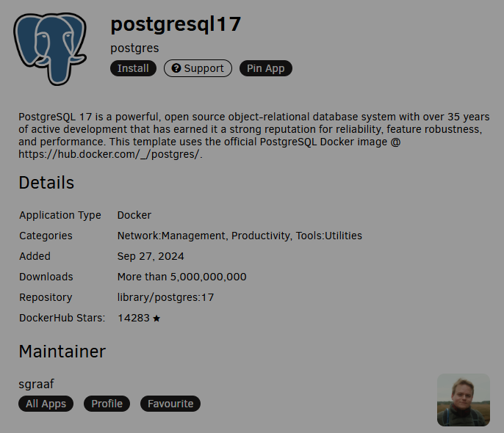Click the question mark icon in Support
Screen dimensions: 504x433
click(x=176, y=68)
